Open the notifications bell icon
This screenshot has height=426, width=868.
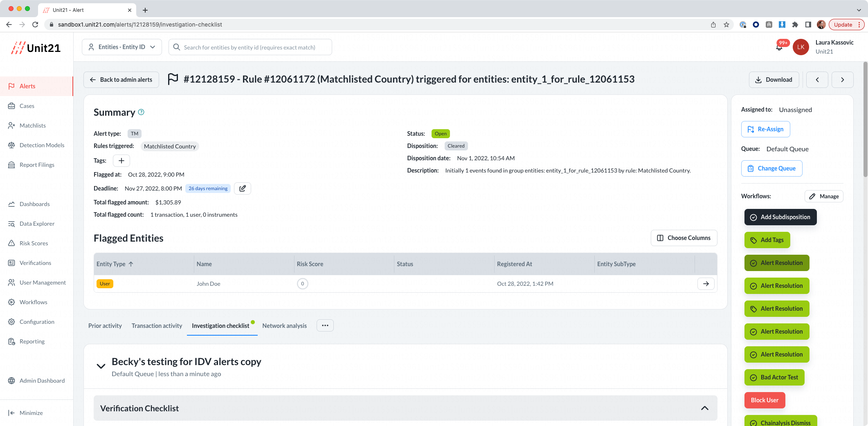tap(779, 47)
